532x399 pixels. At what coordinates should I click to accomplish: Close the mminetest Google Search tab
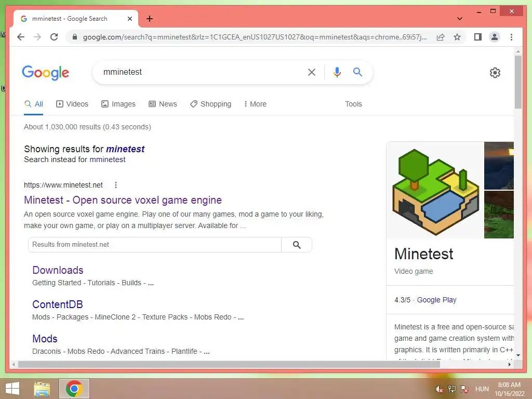coord(129,19)
